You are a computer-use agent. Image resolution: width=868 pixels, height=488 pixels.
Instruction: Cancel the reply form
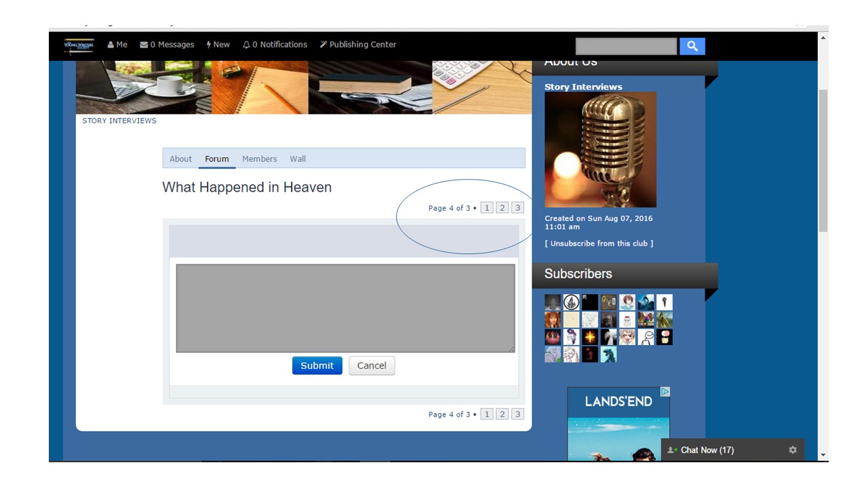[x=372, y=365]
